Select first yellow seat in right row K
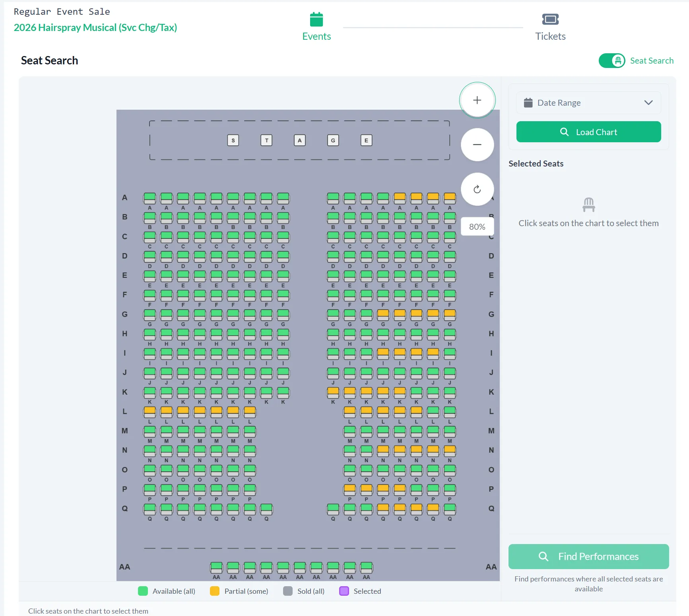The width and height of the screenshot is (689, 616). [333, 392]
